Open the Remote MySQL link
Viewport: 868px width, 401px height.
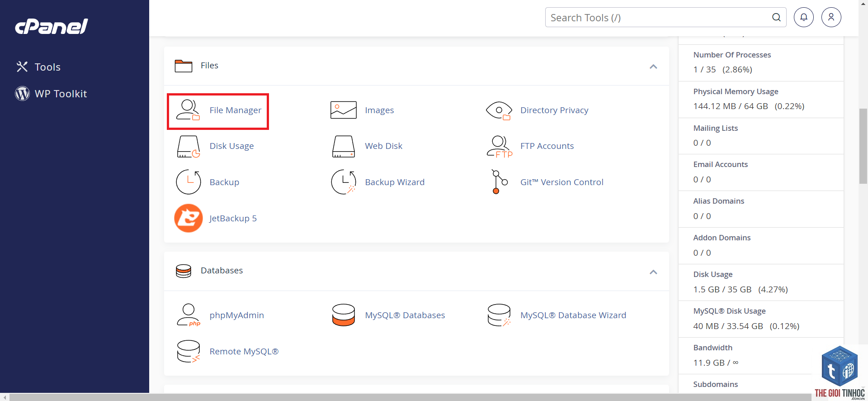244,351
